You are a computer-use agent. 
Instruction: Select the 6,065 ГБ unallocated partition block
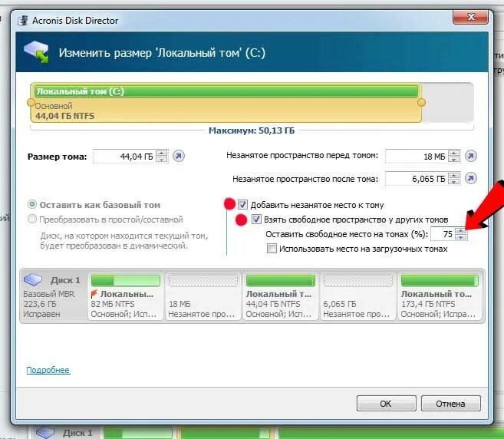point(358,296)
